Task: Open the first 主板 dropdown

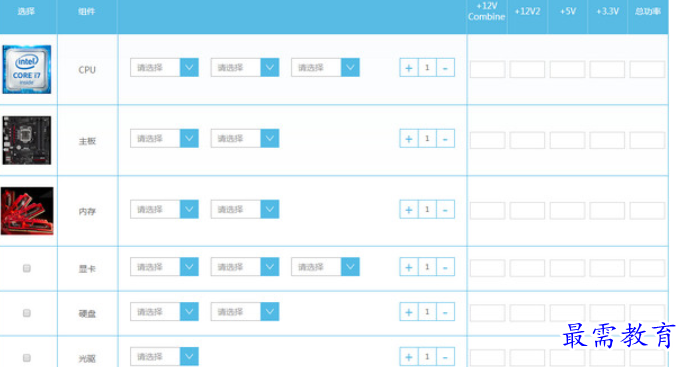Action: [164, 138]
